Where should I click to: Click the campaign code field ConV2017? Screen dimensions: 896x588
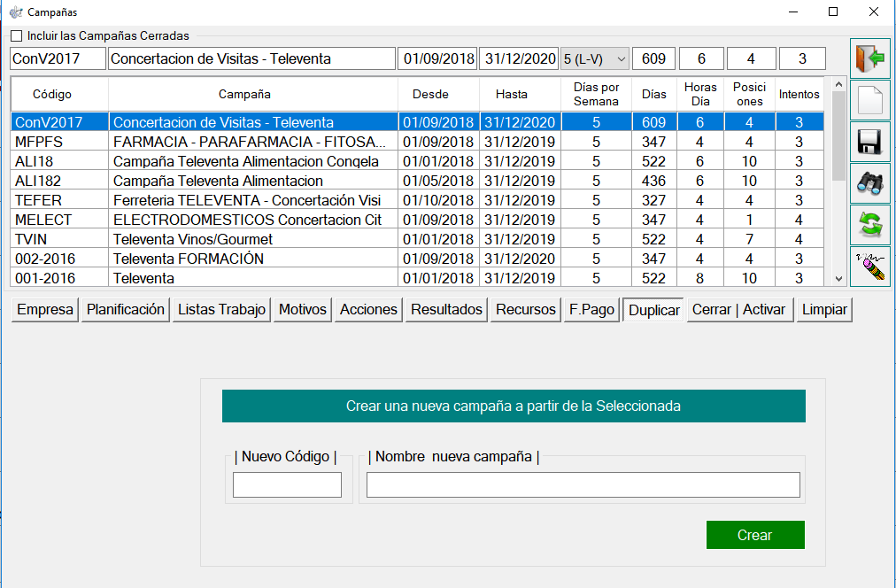click(x=58, y=58)
